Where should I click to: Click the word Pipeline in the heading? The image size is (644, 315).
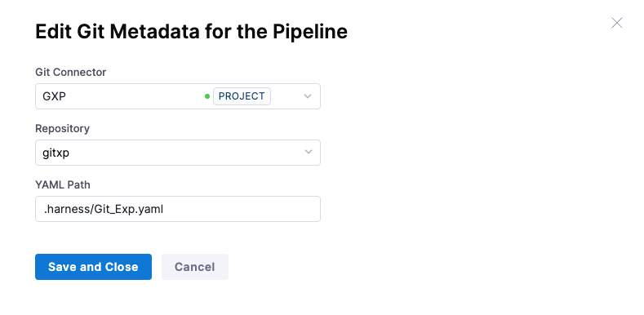(x=310, y=32)
